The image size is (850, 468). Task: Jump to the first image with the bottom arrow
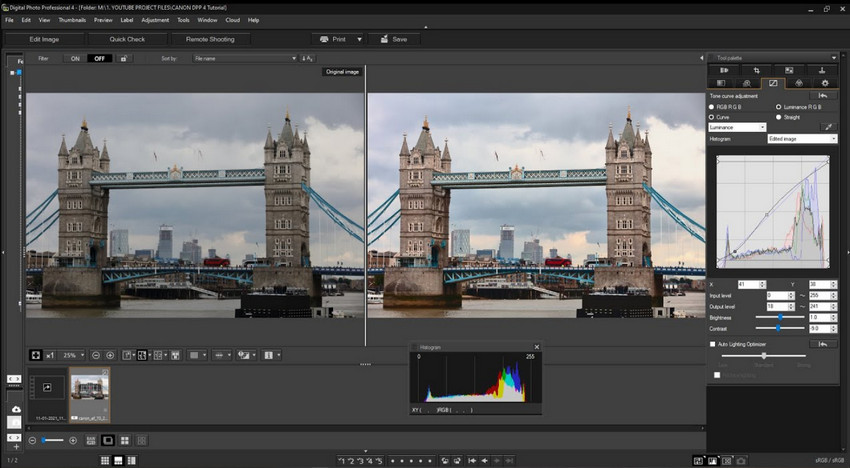[472, 460]
